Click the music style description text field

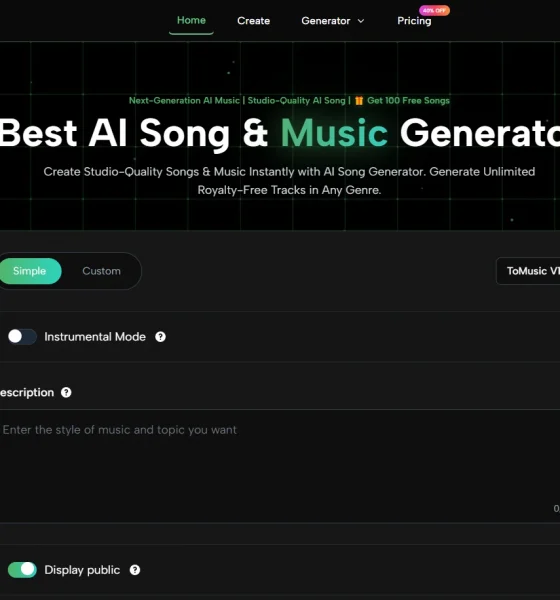pyautogui.click(x=280, y=466)
